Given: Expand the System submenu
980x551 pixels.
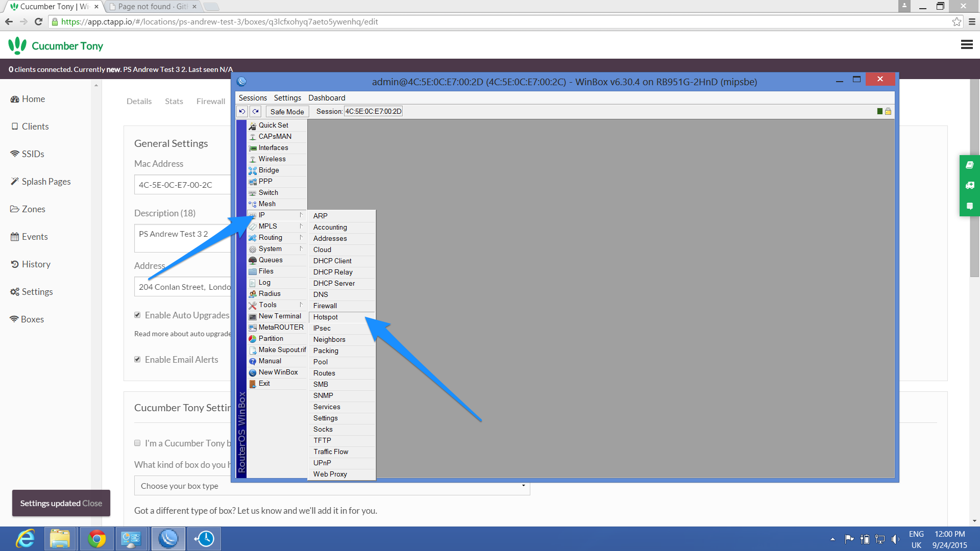Looking at the screenshot, I should 277,248.
